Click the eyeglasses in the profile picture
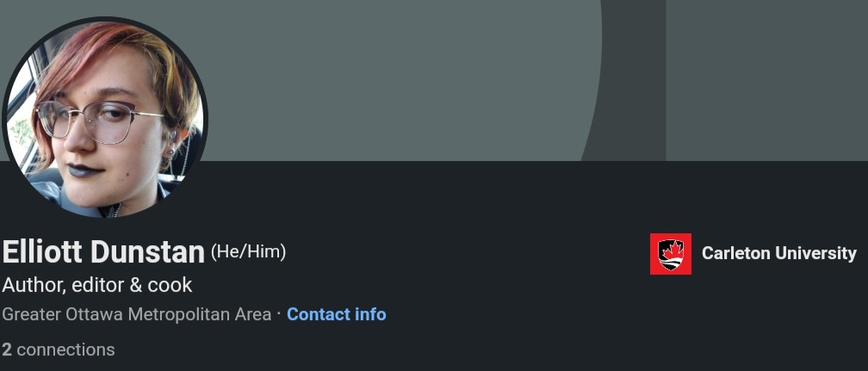The image size is (868, 371). click(100, 121)
